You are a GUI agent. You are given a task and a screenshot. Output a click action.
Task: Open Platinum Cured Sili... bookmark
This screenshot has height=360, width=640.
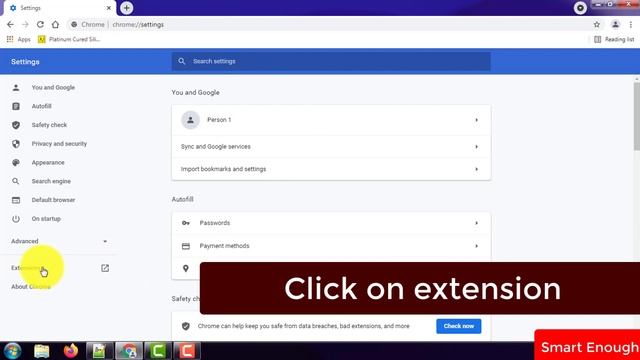click(x=69, y=39)
